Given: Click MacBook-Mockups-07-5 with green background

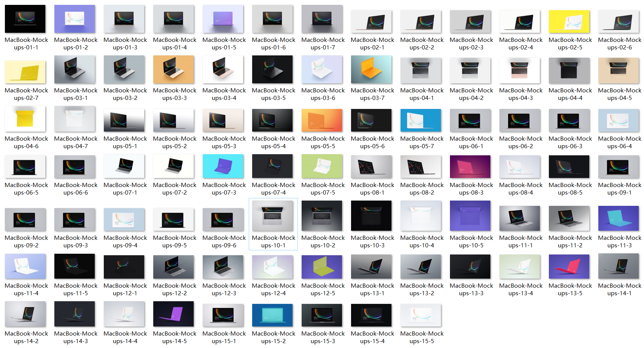Looking at the screenshot, I should coord(322,166).
